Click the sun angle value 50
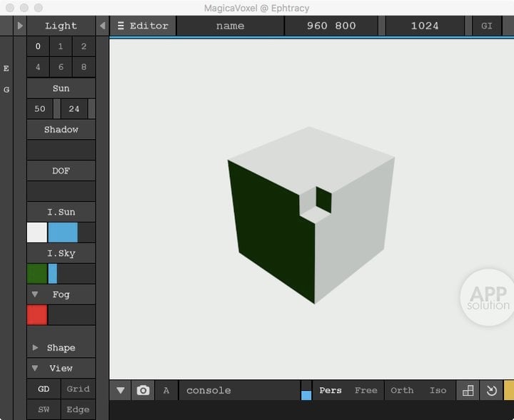 40,108
